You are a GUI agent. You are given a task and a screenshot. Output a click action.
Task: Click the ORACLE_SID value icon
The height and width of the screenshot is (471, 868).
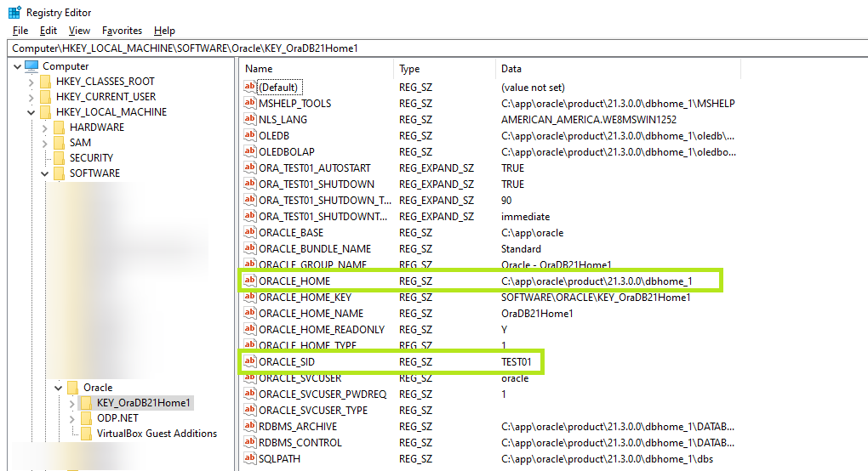249,361
